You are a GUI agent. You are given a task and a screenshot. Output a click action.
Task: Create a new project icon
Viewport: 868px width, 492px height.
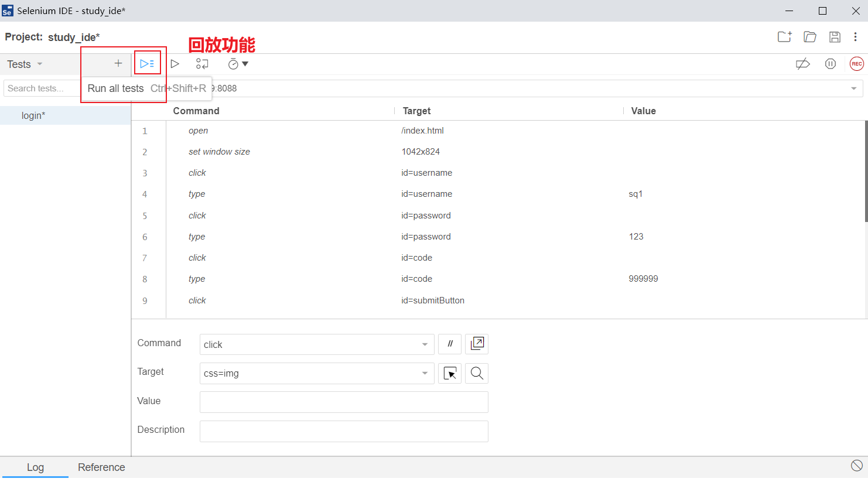pyautogui.click(x=785, y=37)
